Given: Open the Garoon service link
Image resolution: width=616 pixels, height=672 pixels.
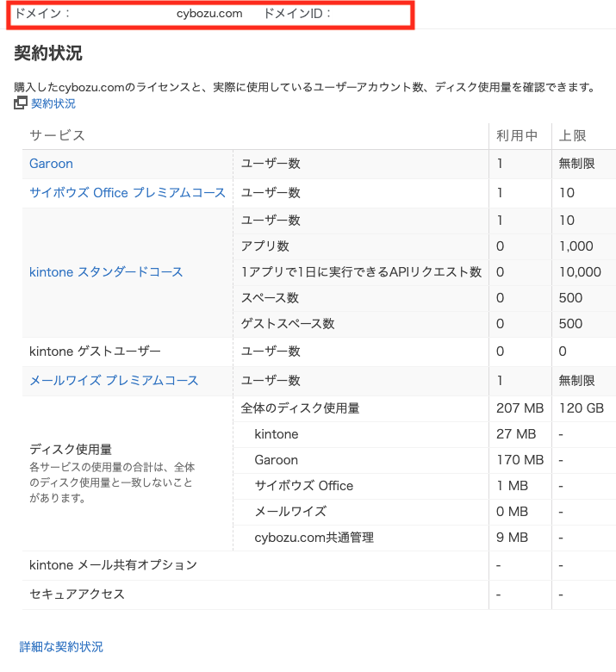Looking at the screenshot, I should click(x=51, y=164).
